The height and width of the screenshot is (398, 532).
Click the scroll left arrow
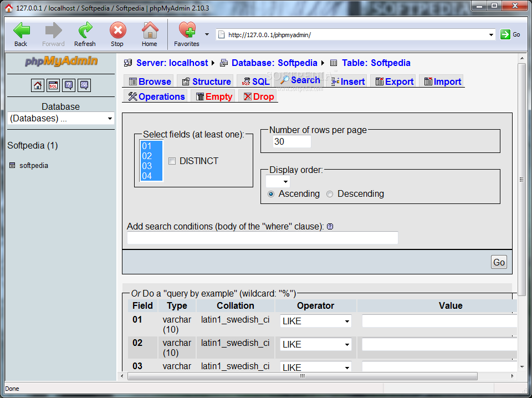122,376
